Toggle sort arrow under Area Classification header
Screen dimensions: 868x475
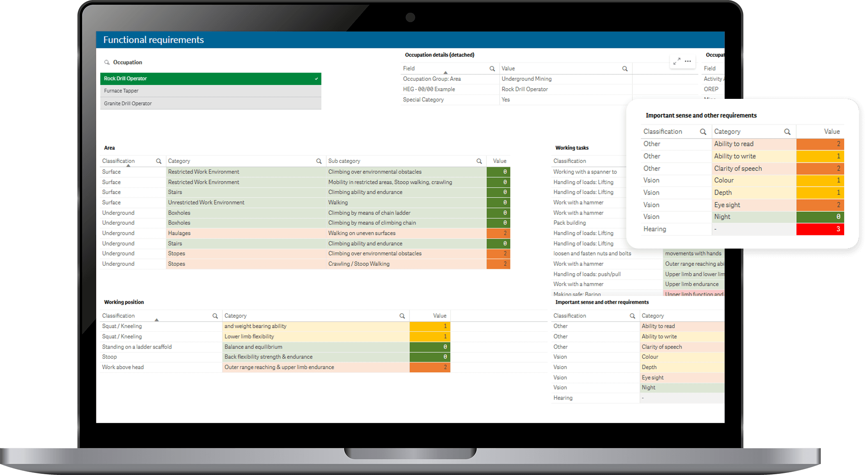[128, 165]
